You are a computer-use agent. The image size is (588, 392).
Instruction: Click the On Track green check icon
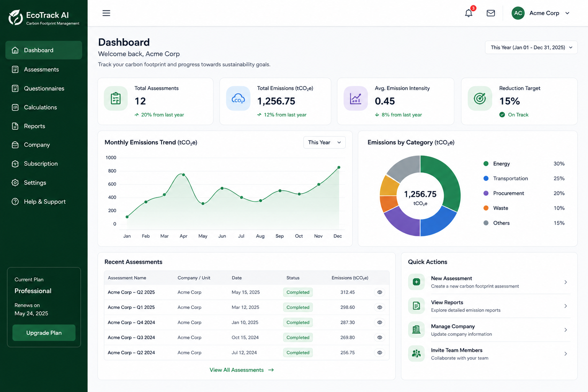pyautogui.click(x=502, y=114)
